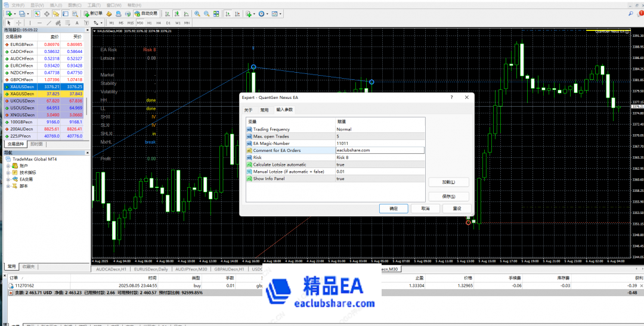Click the New Chart toolbar icon
644x326 pixels.
8,14
